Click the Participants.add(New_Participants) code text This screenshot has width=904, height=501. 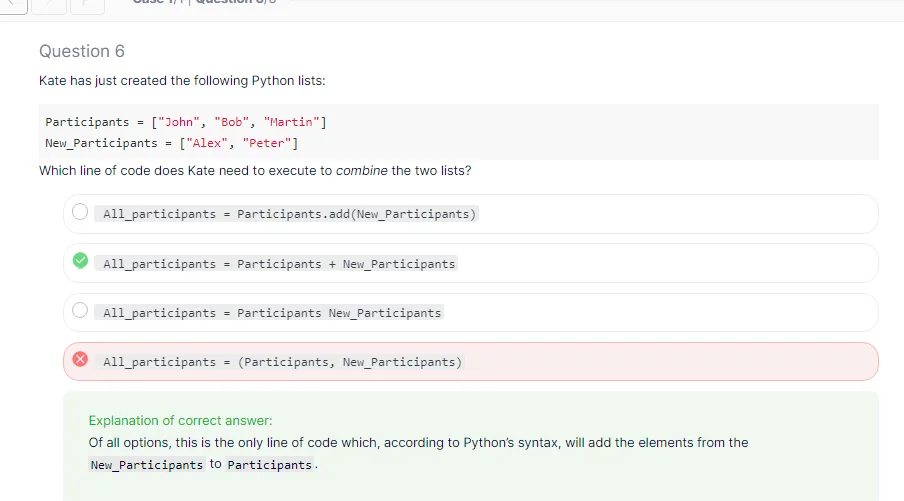289,214
